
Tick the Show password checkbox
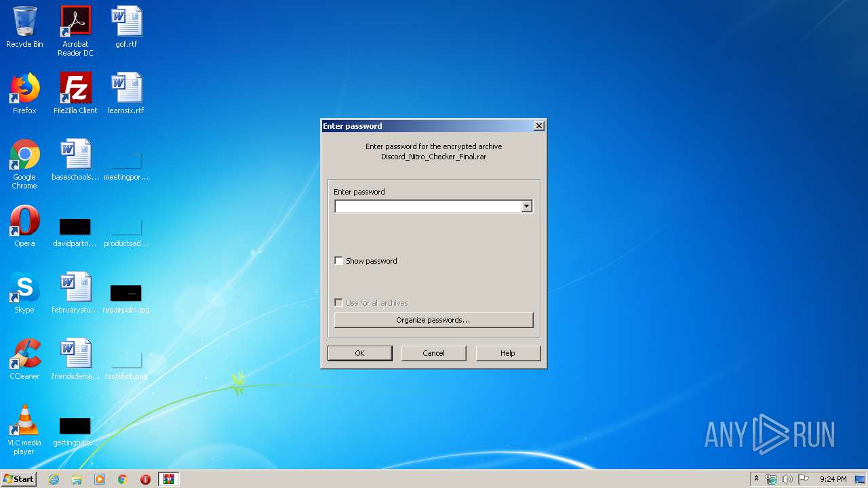339,261
